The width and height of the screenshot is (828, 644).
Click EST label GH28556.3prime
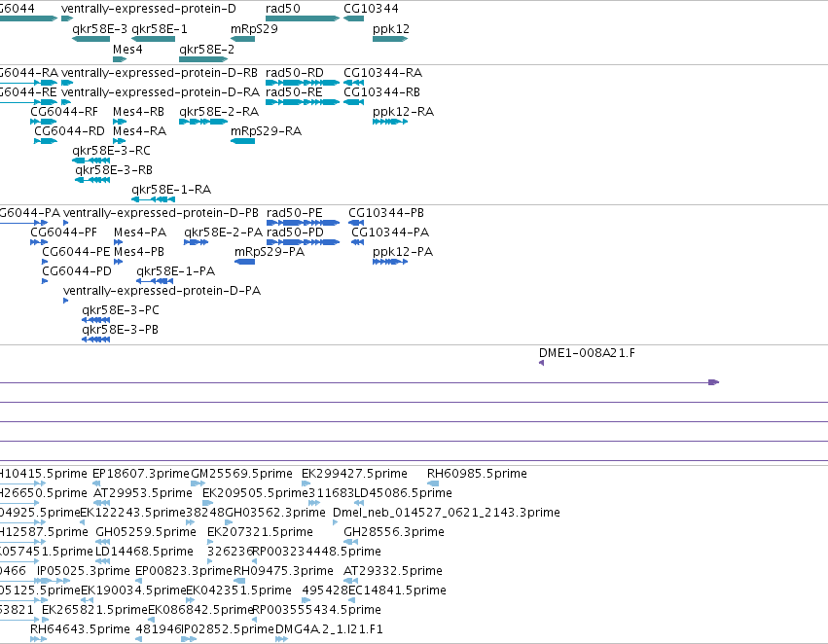(x=394, y=532)
